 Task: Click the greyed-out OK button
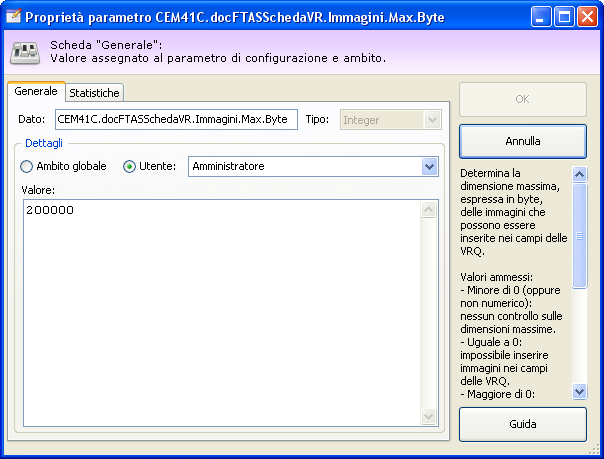point(522,99)
